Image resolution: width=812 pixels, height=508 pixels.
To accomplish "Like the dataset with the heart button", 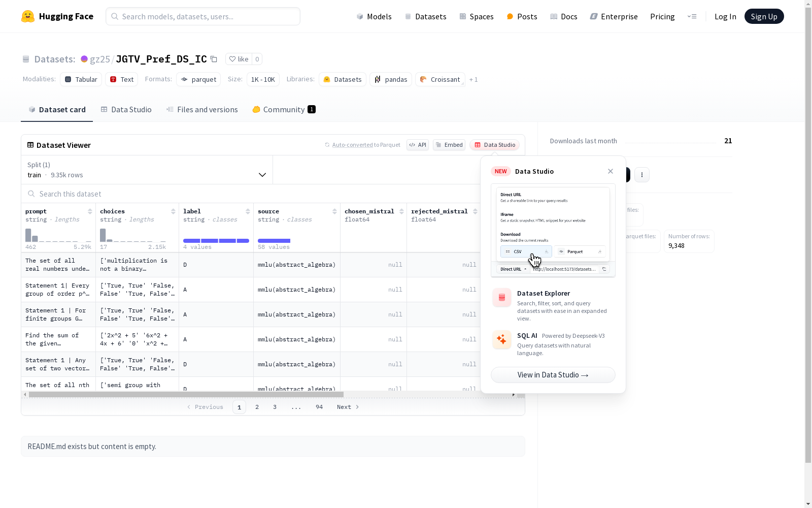I will [239, 59].
